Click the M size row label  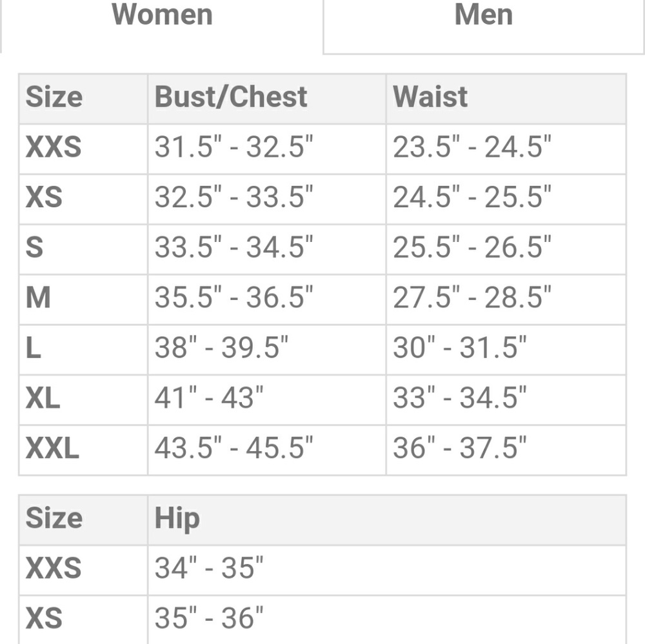38,298
